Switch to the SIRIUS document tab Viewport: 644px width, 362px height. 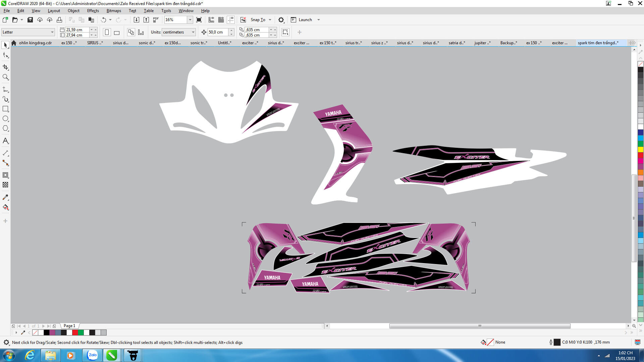click(95, 43)
